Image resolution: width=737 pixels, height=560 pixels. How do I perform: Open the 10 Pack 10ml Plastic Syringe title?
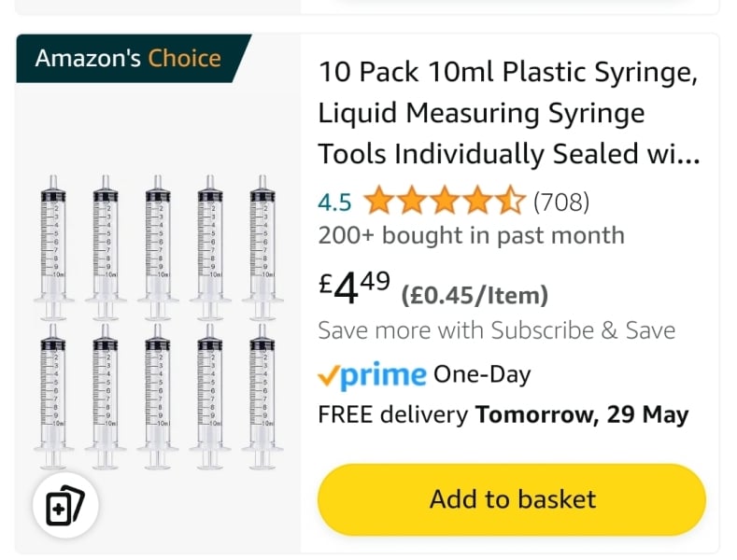point(508,113)
